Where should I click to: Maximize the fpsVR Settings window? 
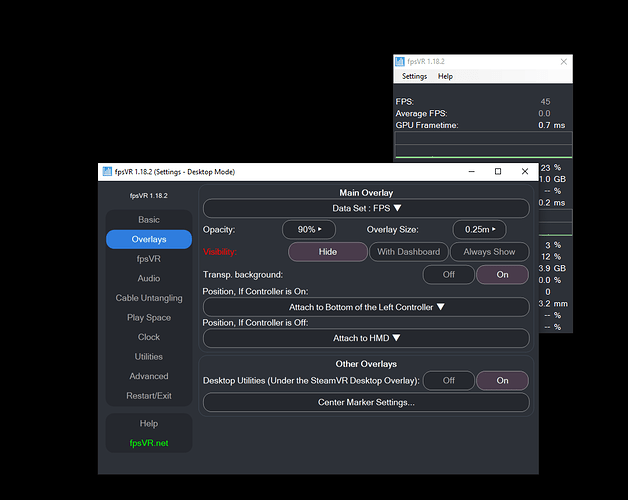(x=497, y=172)
